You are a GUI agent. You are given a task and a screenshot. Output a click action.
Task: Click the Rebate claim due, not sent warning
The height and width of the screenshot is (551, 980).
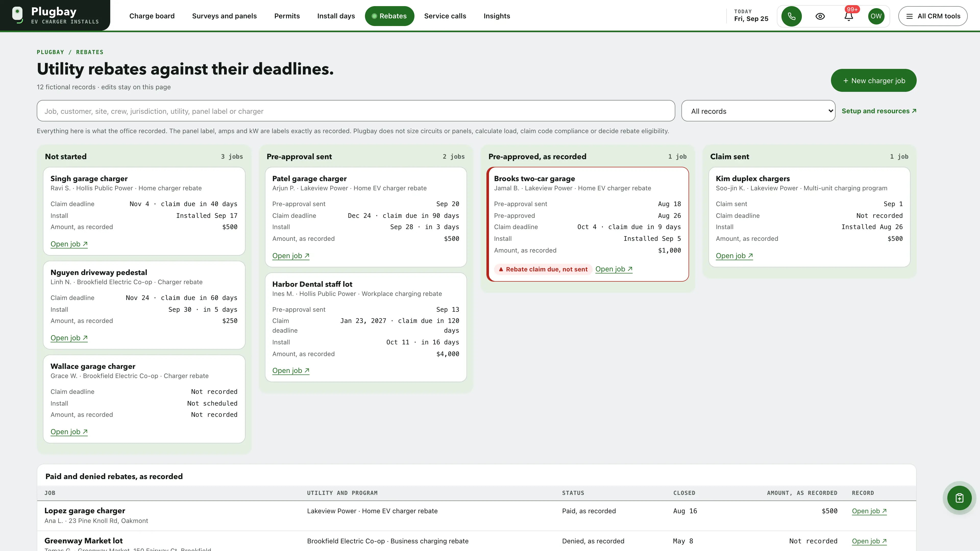pyautogui.click(x=543, y=269)
